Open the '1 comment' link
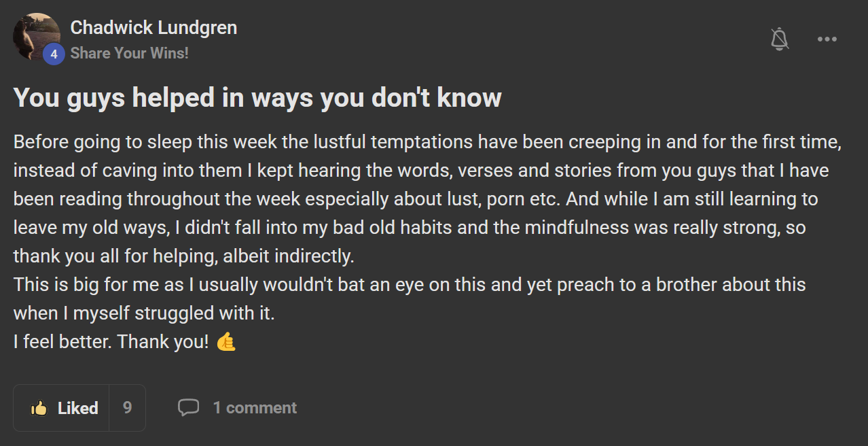The image size is (868, 446). click(x=255, y=408)
